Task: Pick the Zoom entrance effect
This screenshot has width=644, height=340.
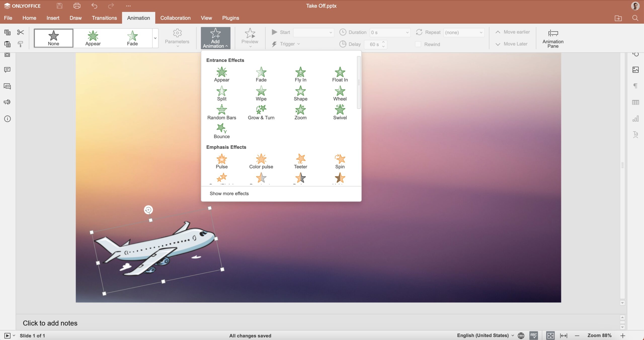Action: [300, 112]
